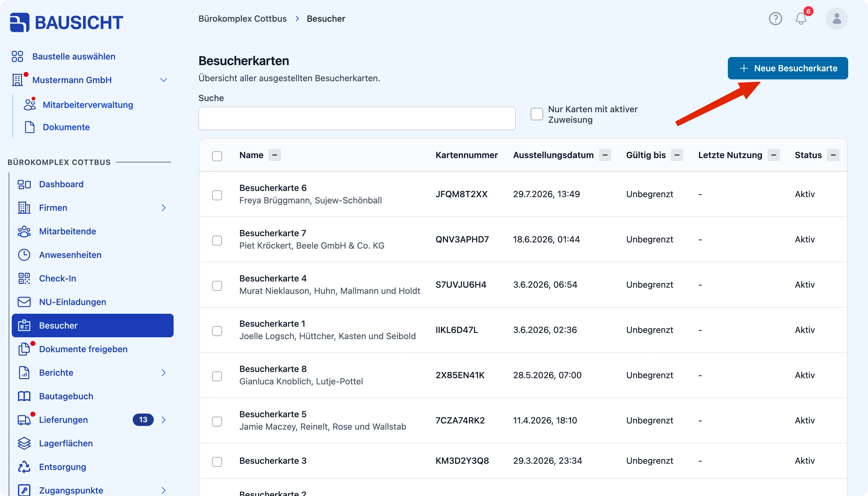Open the user profile avatar

pos(837,18)
